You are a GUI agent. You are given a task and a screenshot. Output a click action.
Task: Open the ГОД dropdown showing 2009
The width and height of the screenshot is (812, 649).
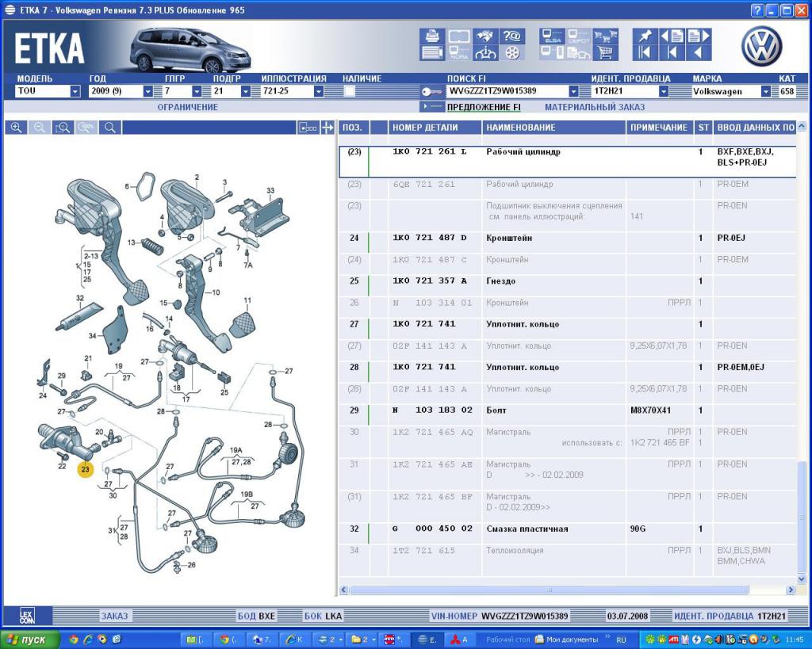148,91
